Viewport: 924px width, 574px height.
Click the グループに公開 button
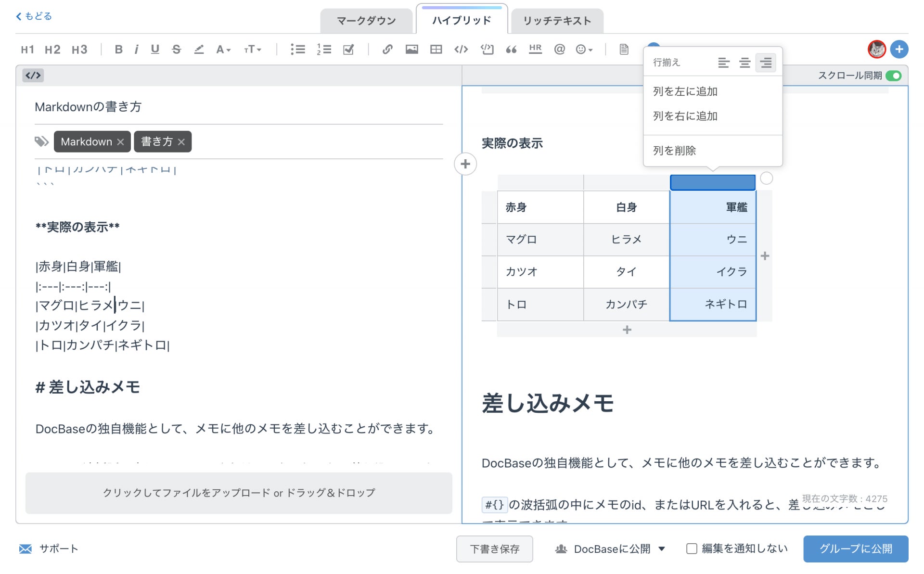click(x=855, y=548)
